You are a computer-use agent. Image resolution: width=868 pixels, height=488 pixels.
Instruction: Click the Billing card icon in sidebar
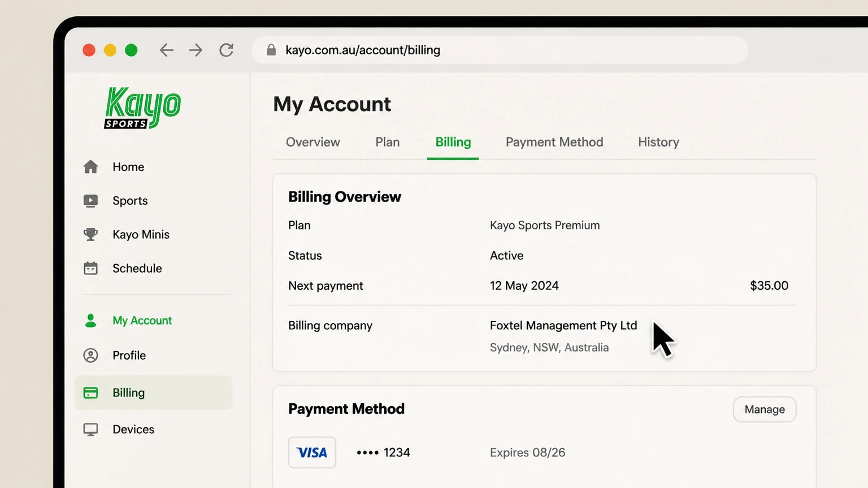point(90,393)
